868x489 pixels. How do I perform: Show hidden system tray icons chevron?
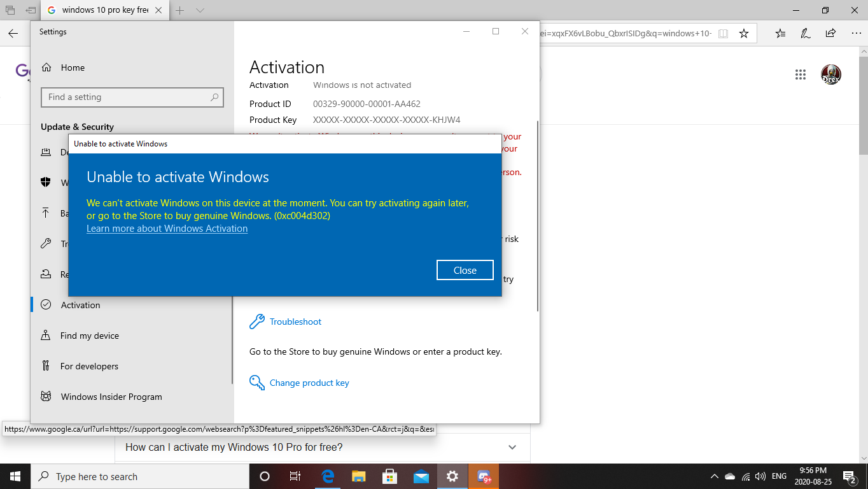[714, 476]
